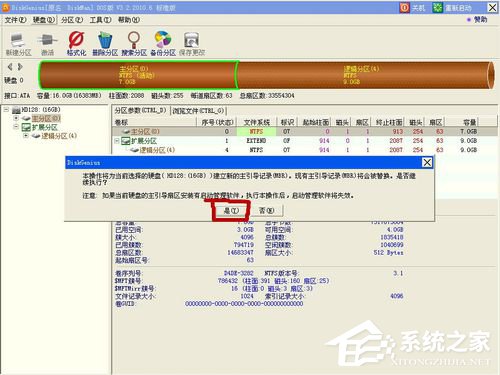
Task: Switch to the 浏览文件 tab
Action: (198, 110)
